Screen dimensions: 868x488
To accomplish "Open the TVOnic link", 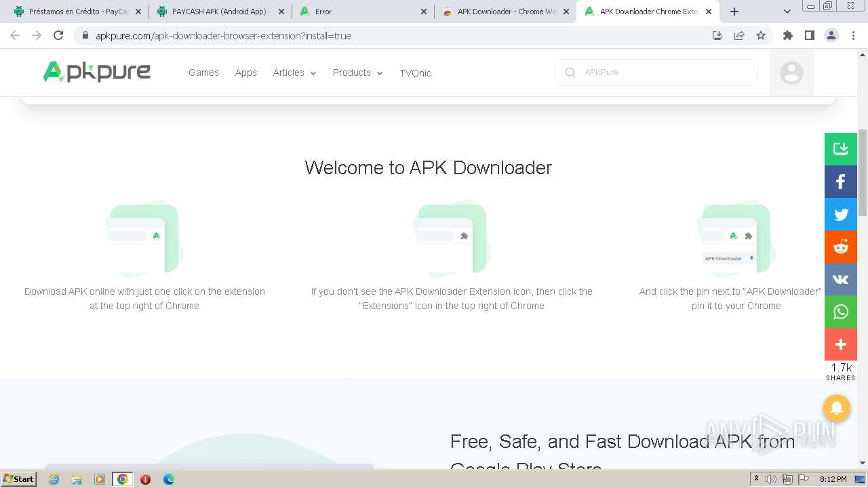I will pyautogui.click(x=415, y=73).
